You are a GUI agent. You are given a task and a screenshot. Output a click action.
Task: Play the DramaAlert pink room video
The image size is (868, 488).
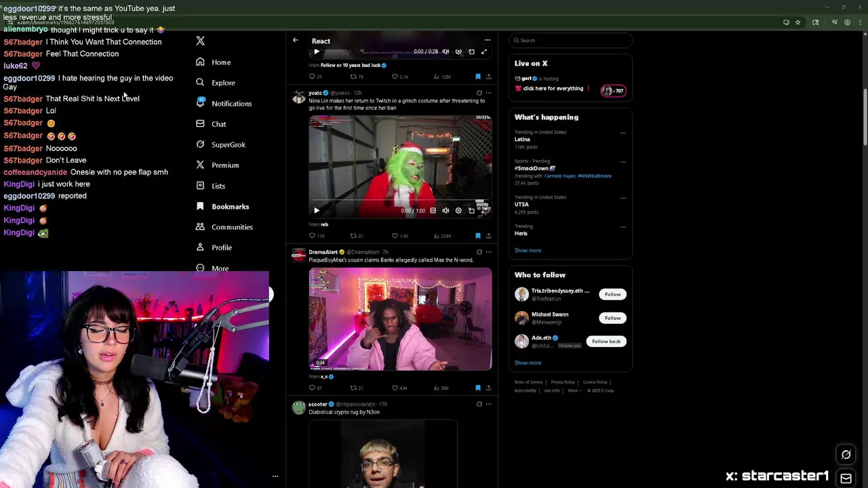pyautogui.click(x=400, y=319)
